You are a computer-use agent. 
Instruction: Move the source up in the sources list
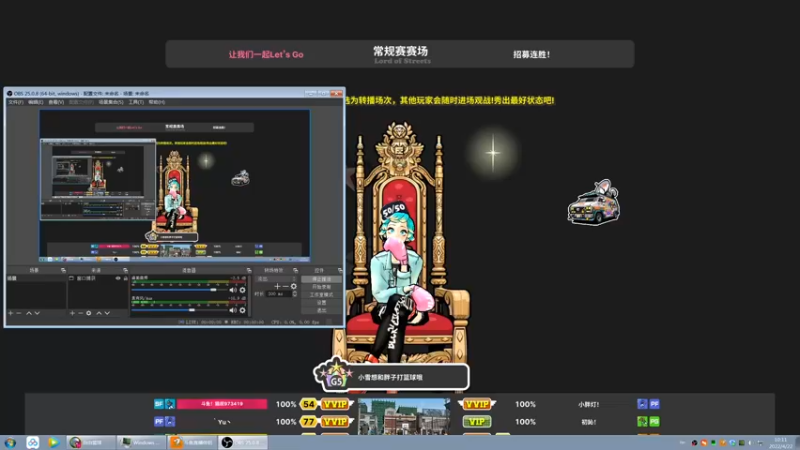point(99,313)
